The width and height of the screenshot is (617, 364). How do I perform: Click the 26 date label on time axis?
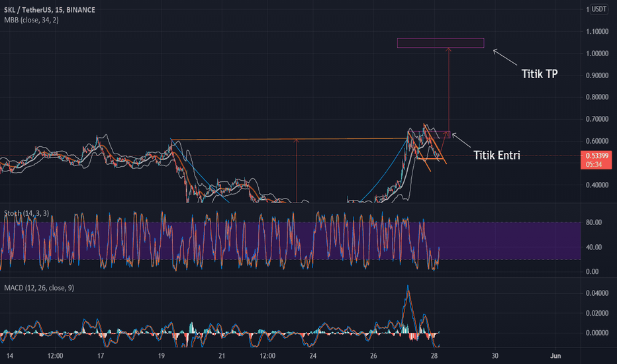tap(373, 356)
